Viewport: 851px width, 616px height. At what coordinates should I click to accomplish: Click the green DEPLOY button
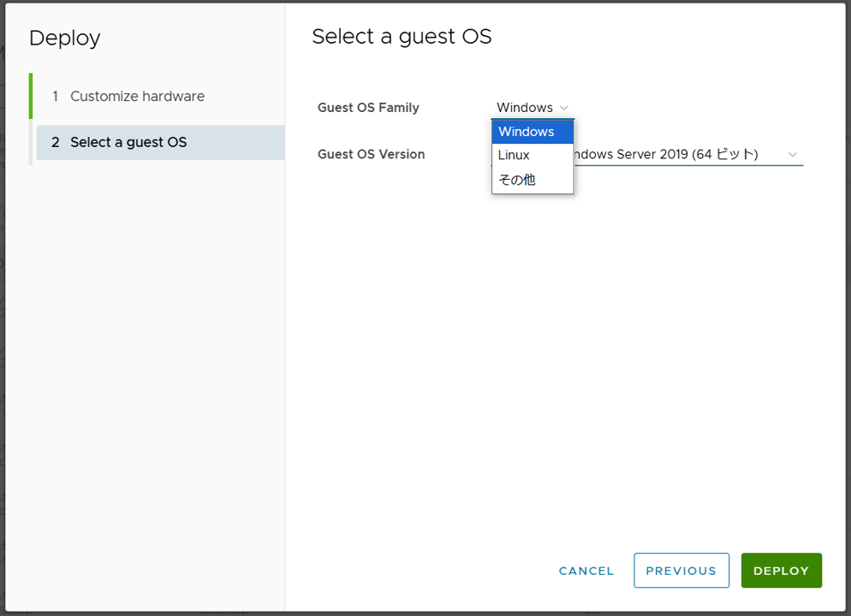pyautogui.click(x=781, y=571)
